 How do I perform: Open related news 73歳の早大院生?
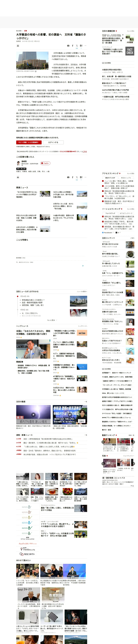tap(63, 218)
